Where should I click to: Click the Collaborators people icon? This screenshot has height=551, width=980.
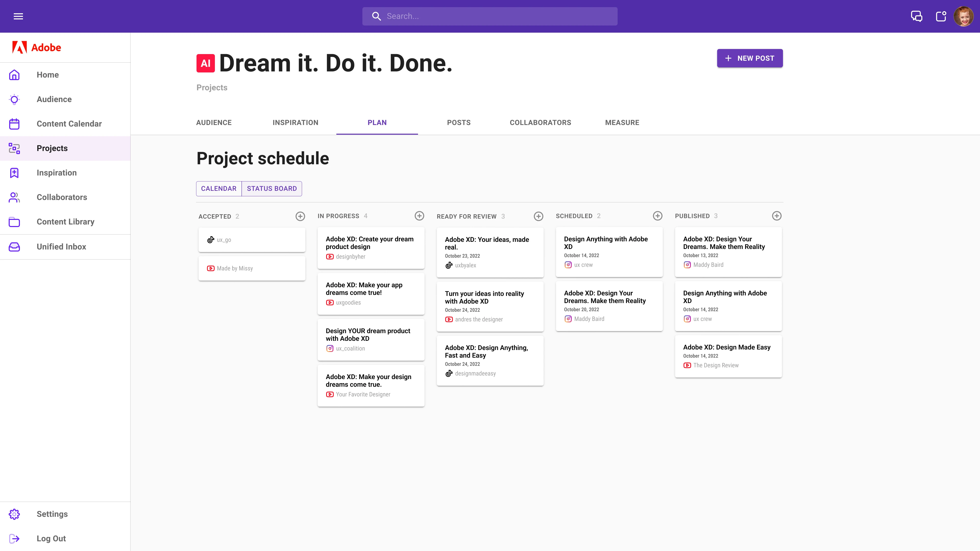tap(15, 197)
